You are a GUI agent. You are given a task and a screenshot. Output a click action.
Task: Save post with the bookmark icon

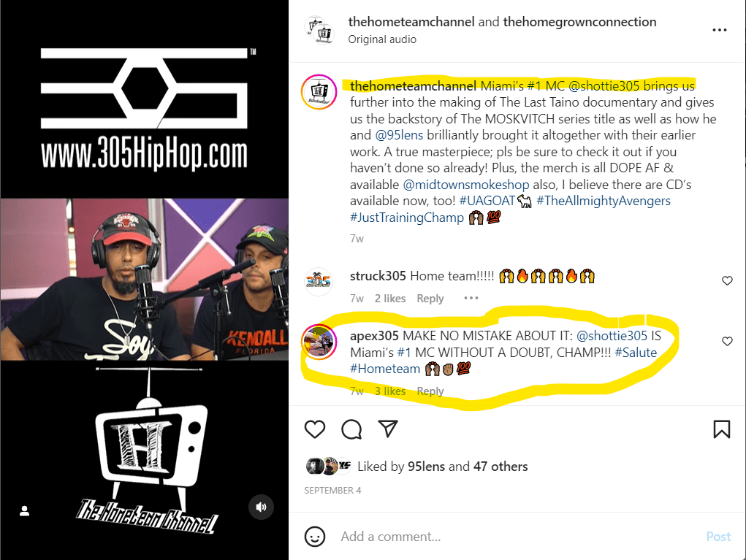point(722,429)
